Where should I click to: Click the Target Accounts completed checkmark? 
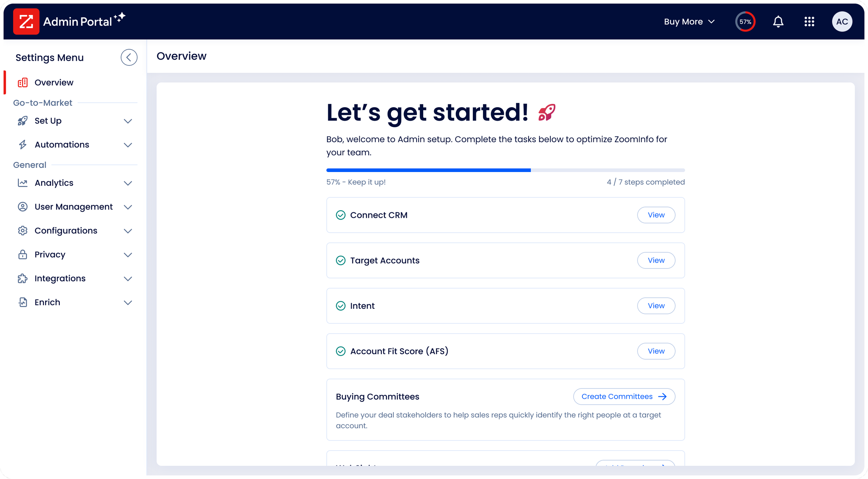click(341, 260)
